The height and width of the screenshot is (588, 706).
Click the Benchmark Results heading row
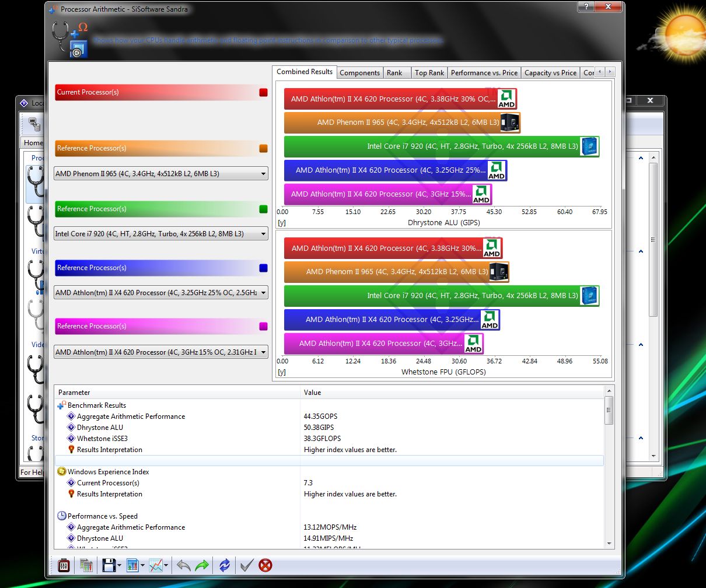[330, 405]
